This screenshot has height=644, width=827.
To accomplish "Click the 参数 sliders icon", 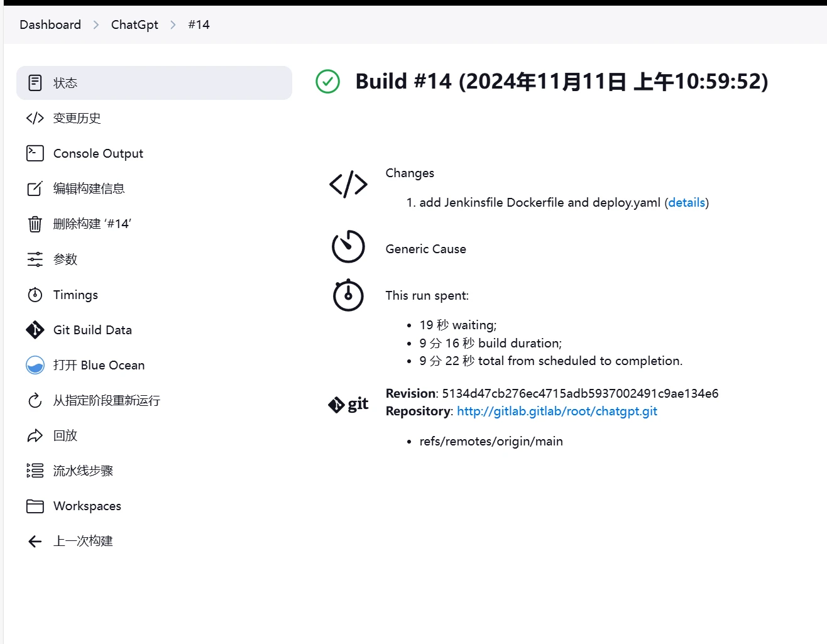I will 35,259.
